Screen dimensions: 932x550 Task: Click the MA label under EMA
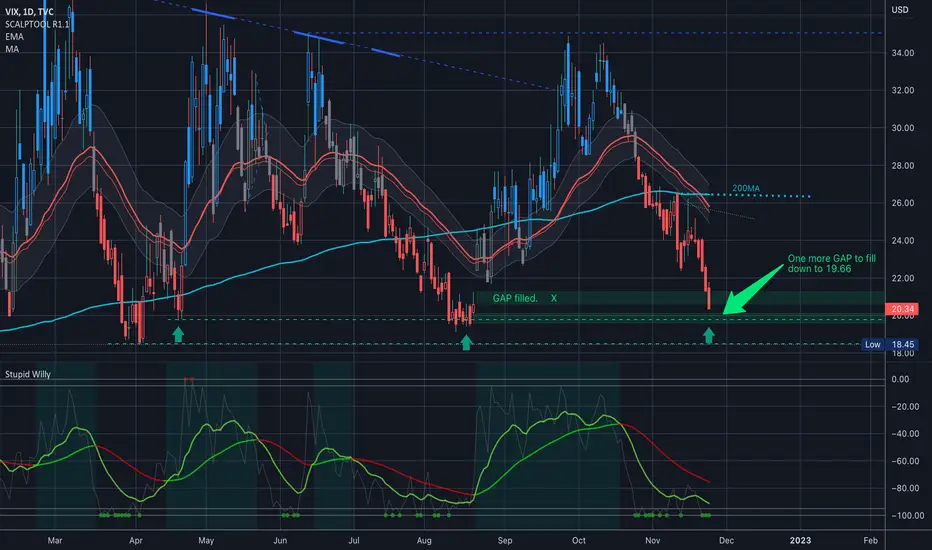coord(12,49)
